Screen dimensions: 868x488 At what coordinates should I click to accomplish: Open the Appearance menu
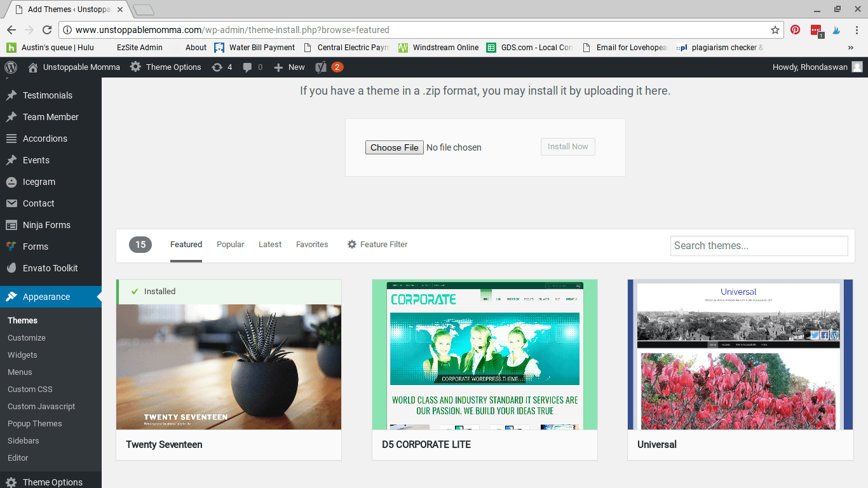[x=51, y=297]
